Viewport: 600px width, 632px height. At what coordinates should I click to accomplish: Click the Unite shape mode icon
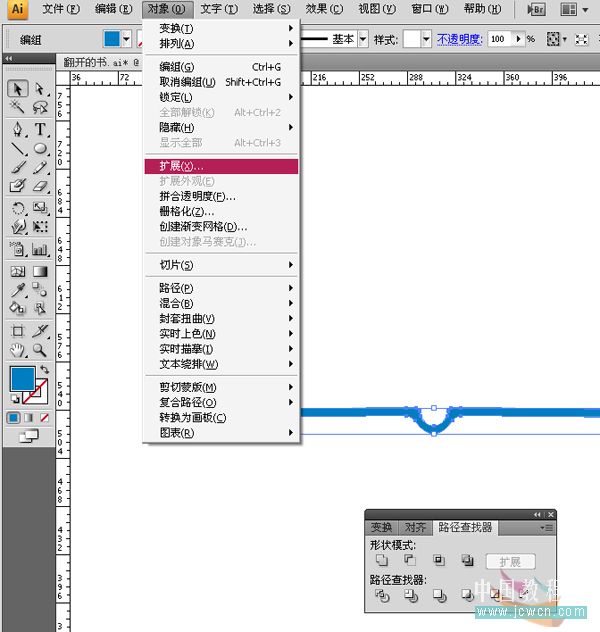[382, 560]
